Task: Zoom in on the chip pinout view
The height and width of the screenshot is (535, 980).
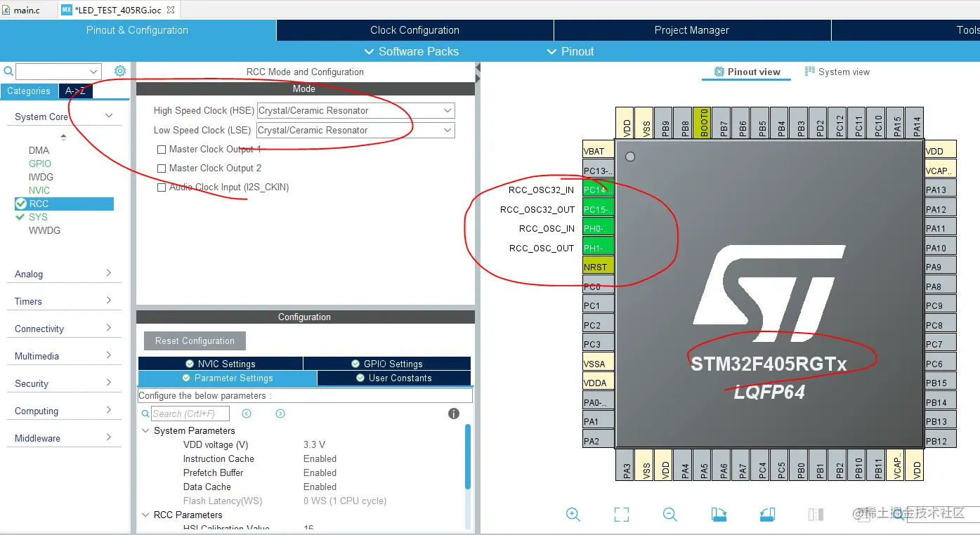Action: [573, 515]
